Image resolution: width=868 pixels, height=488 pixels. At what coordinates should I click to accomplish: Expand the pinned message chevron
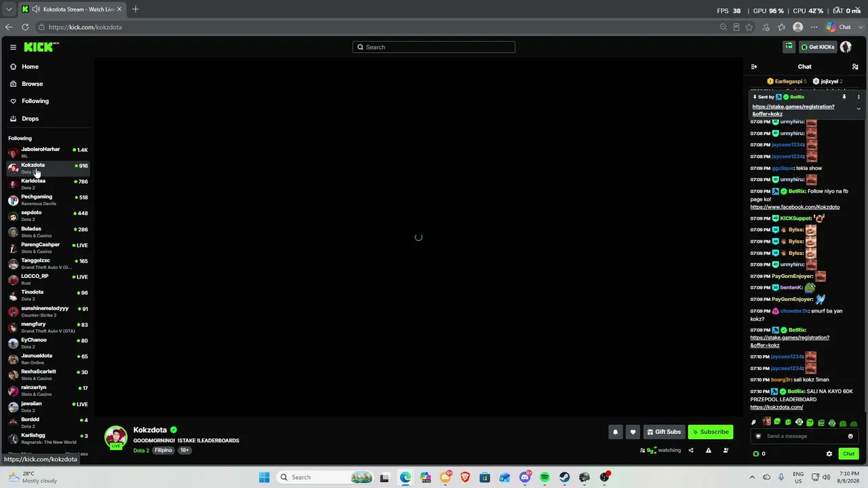click(859, 108)
